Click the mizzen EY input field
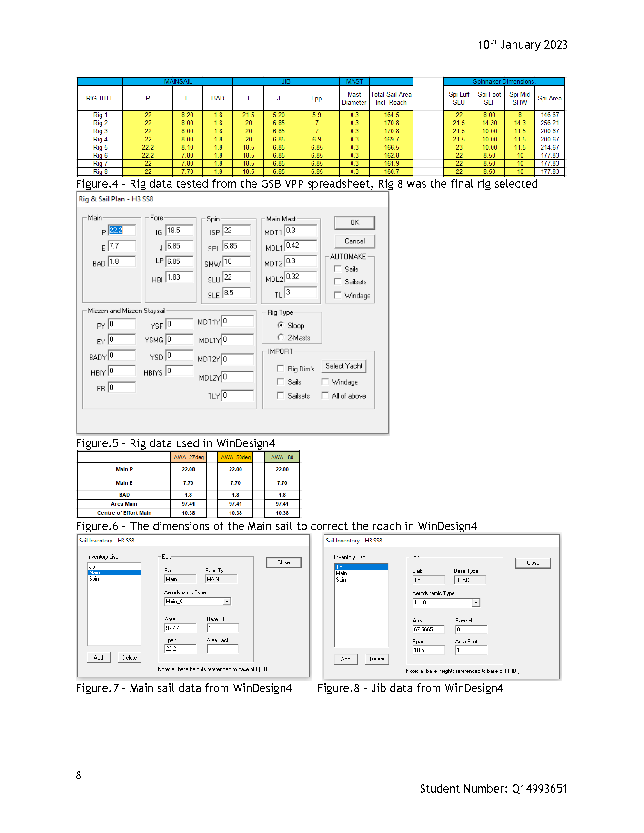The image size is (644, 833). click(121, 340)
